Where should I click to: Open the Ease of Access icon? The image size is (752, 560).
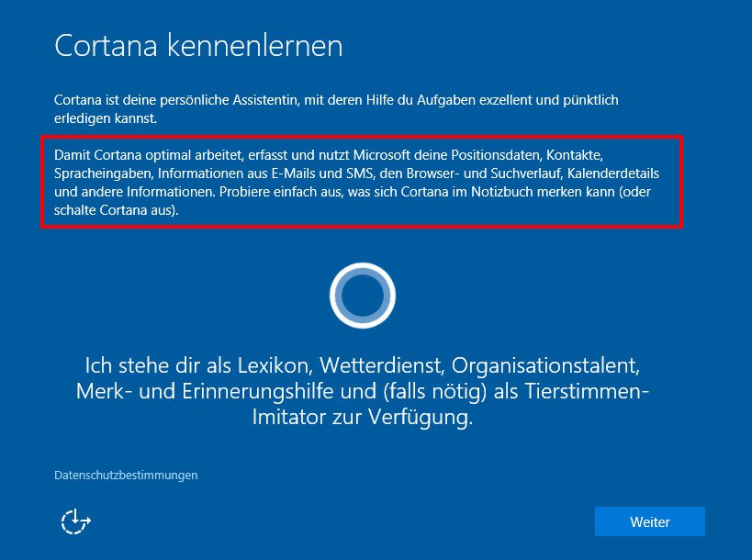click(76, 521)
